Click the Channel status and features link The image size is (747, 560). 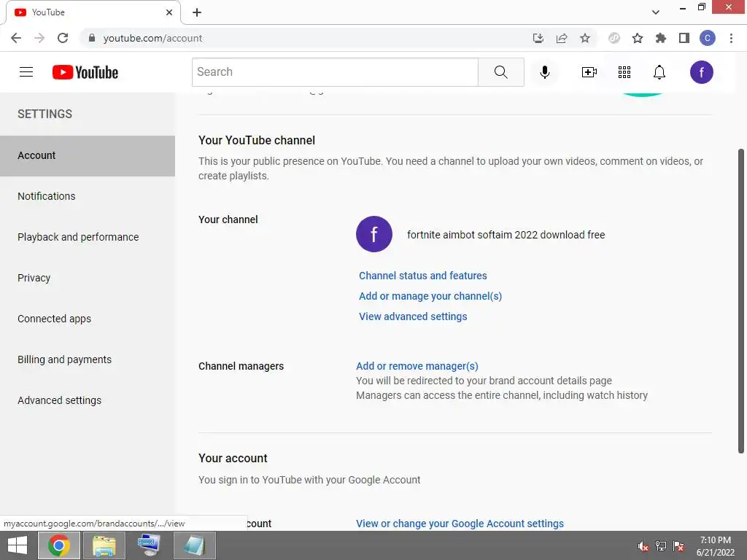pyautogui.click(x=422, y=276)
